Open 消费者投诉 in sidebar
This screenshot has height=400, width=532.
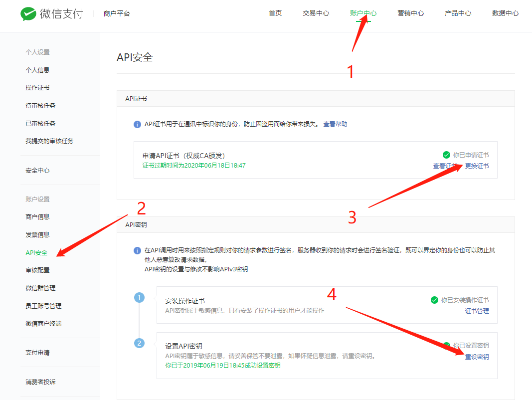[x=40, y=382]
